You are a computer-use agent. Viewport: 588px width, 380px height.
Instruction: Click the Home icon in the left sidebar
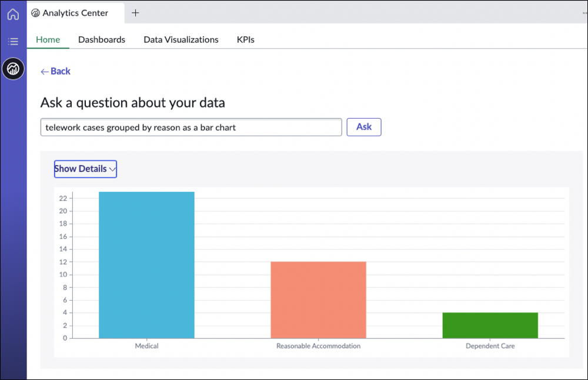(x=13, y=14)
